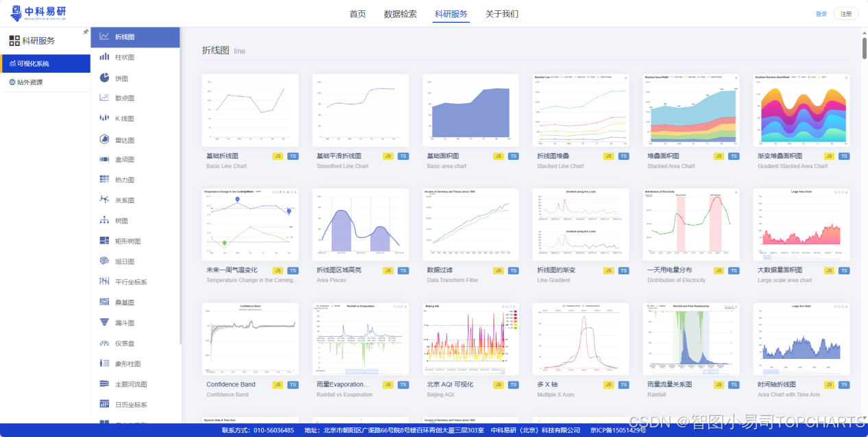Viewport: 868px width, 437px height.
Task: Click JS button for Confidence Band
Action: (x=278, y=385)
